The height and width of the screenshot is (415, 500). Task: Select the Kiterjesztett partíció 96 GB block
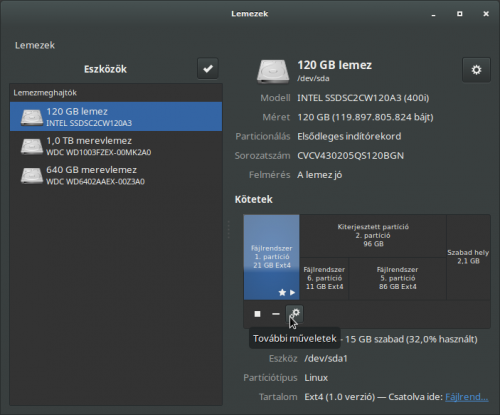[373, 236]
